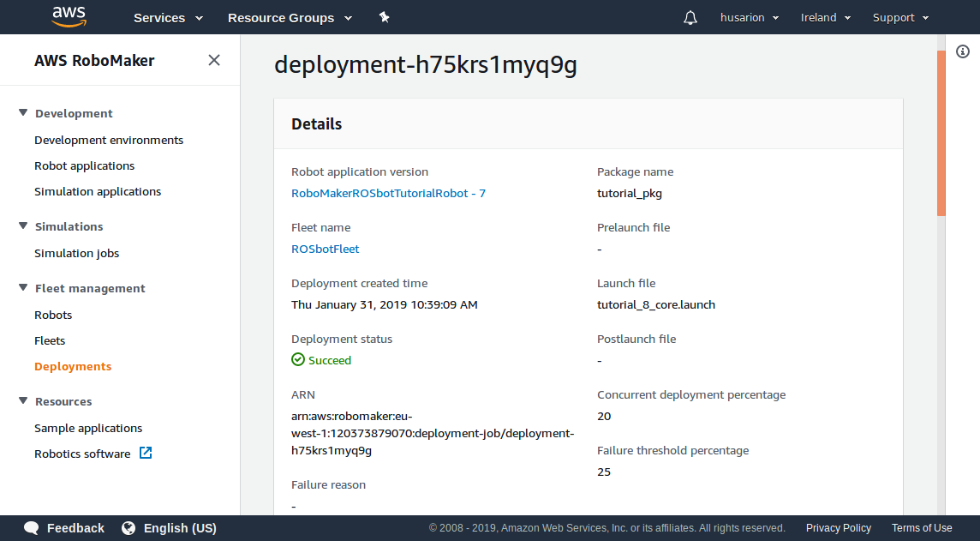Open the Ireland region selector

click(x=826, y=17)
